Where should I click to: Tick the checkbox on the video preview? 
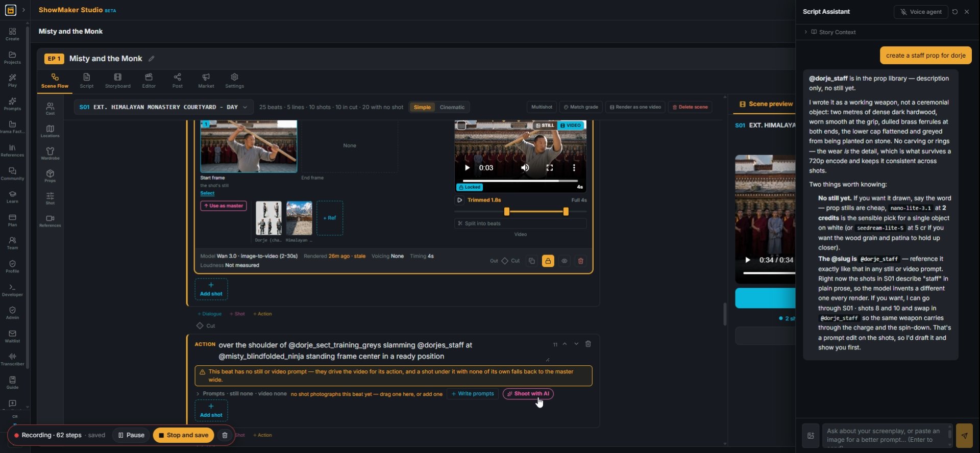point(461,125)
